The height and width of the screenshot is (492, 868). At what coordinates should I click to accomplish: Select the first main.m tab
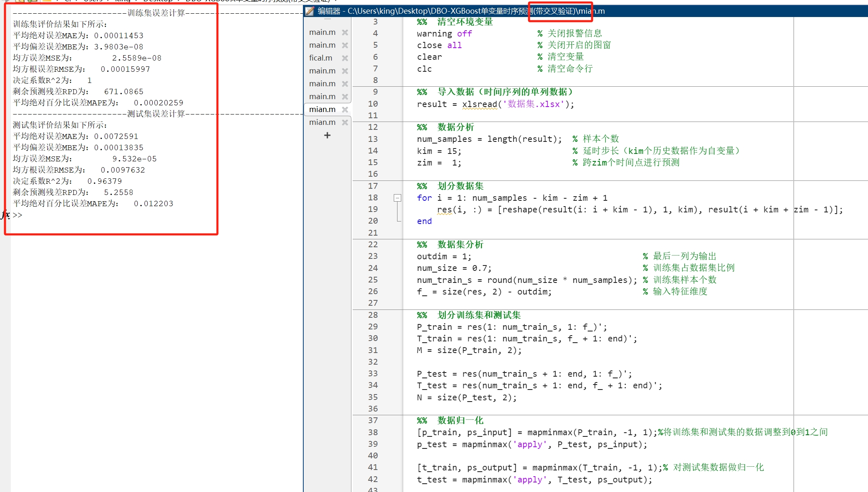tap(322, 32)
